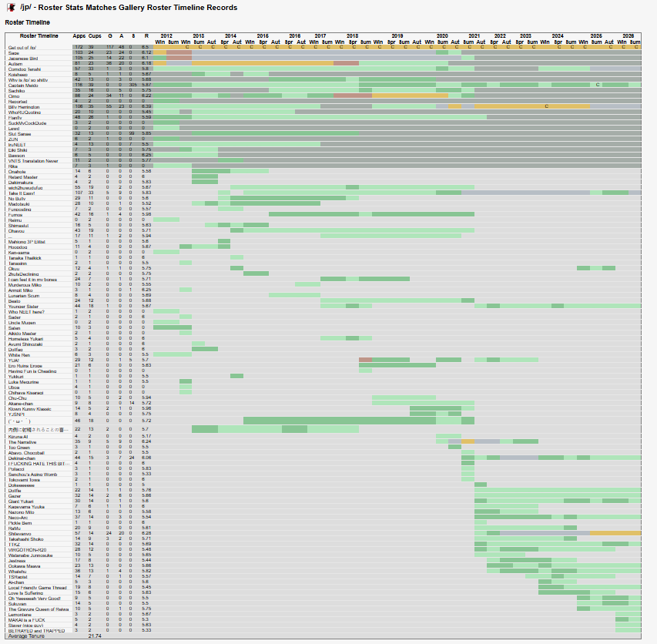Open the Stats page link
This screenshot has height=644, width=657.
74,8
